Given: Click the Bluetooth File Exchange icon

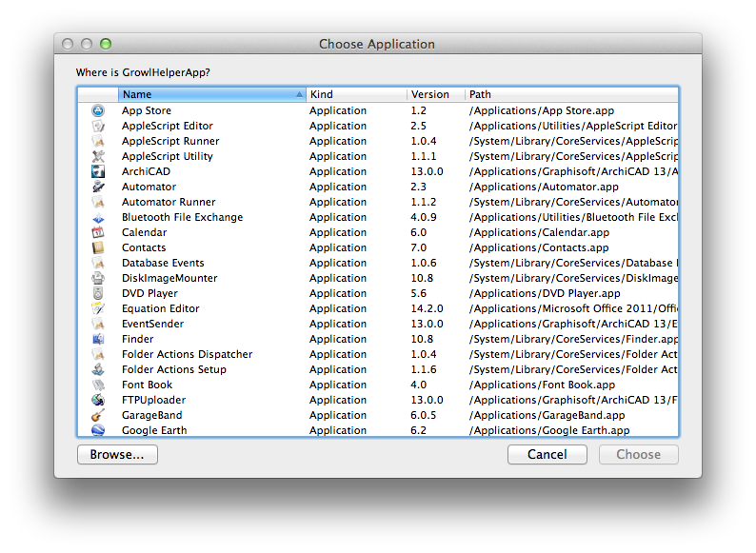Looking at the screenshot, I should pyautogui.click(x=98, y=217).
